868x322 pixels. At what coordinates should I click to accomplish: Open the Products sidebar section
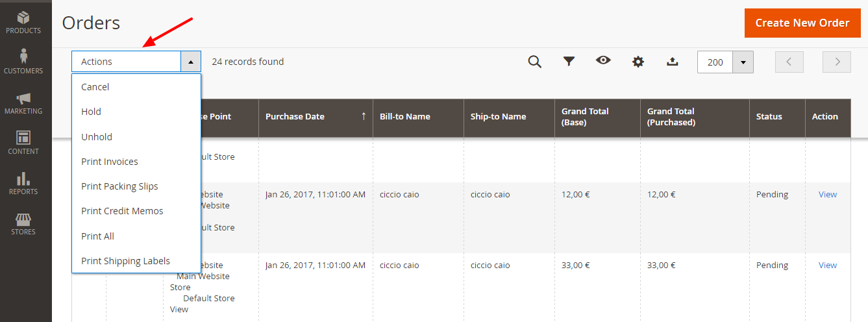pyautogui.click(x=23, y=21)
